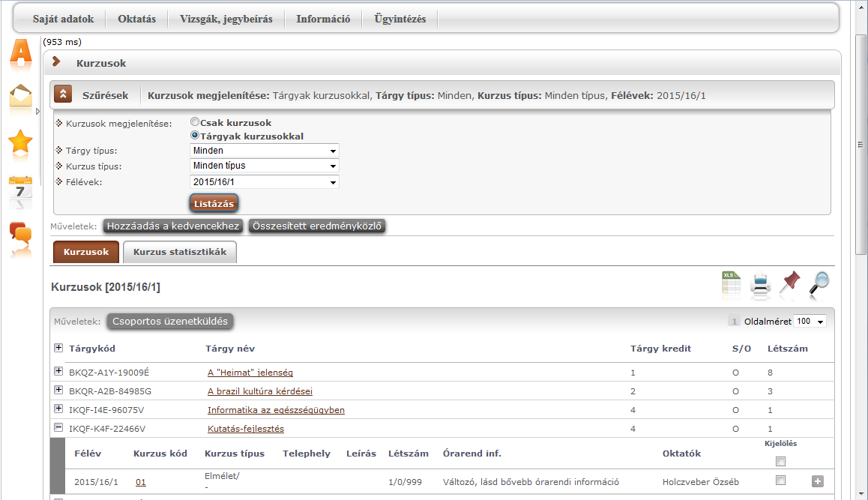Select the Csak kurzusok radio button

click(x=195, y=122)
